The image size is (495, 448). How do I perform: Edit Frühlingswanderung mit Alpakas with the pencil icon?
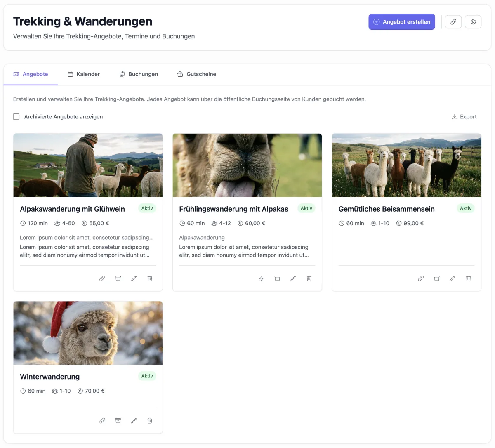point(293,278)
